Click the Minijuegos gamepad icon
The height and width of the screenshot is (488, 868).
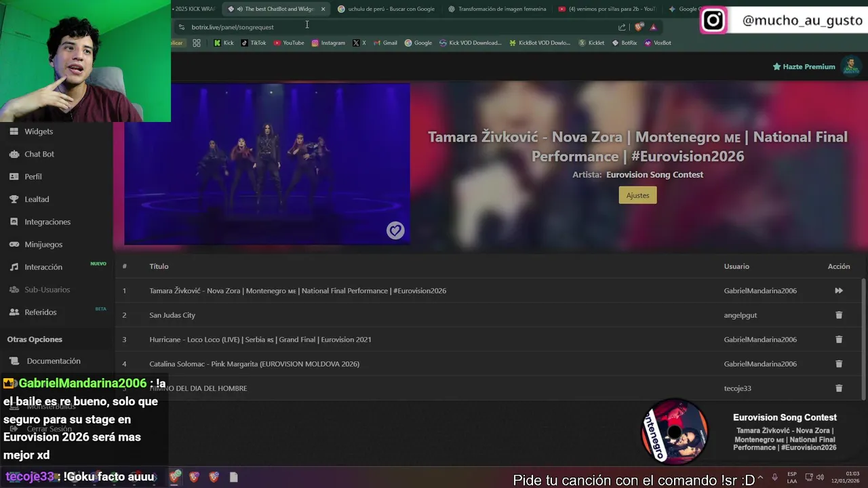coord(14,244)
